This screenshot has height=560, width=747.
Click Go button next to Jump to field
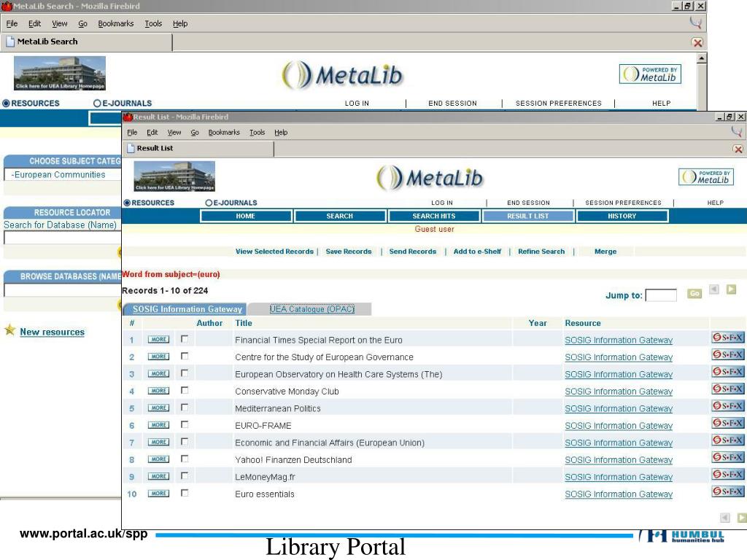click(x=694, y=293)
